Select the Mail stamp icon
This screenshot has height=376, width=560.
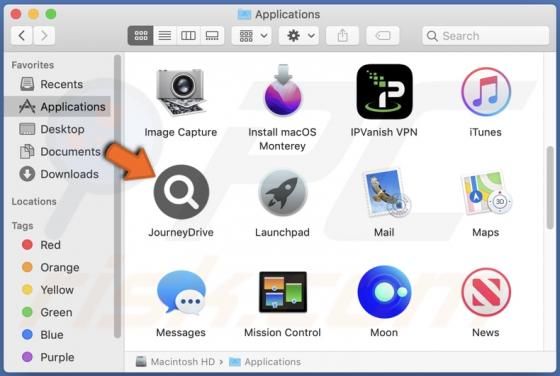click(386, 193)
